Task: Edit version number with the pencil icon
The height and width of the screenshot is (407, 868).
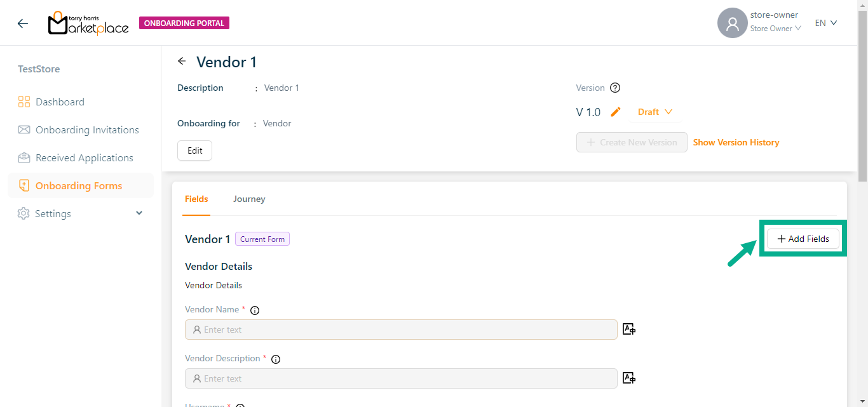Action: tap(615, 112)
